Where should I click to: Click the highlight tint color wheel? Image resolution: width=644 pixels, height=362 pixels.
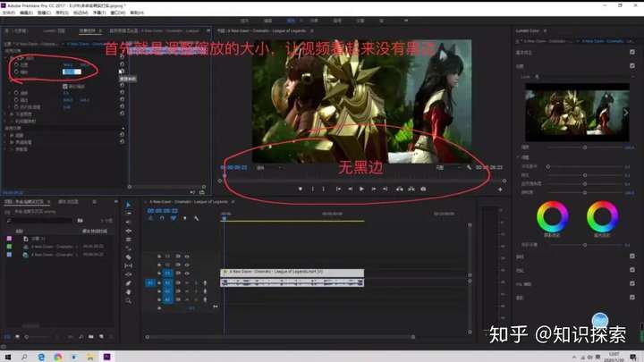coord(602,216)
